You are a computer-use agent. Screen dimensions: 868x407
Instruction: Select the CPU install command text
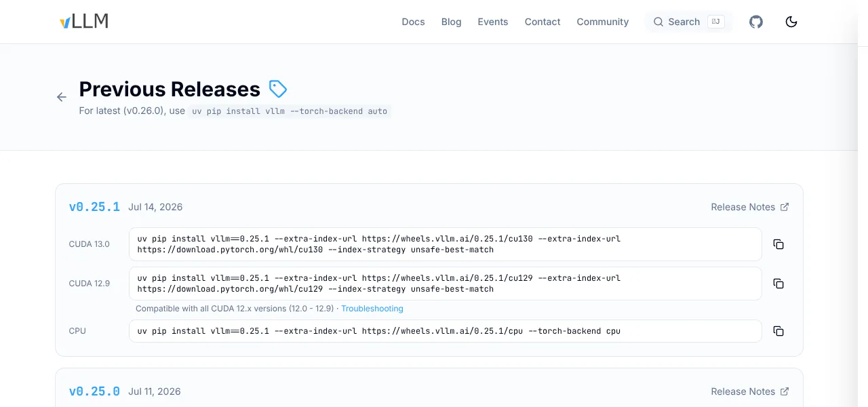point(446,331)
